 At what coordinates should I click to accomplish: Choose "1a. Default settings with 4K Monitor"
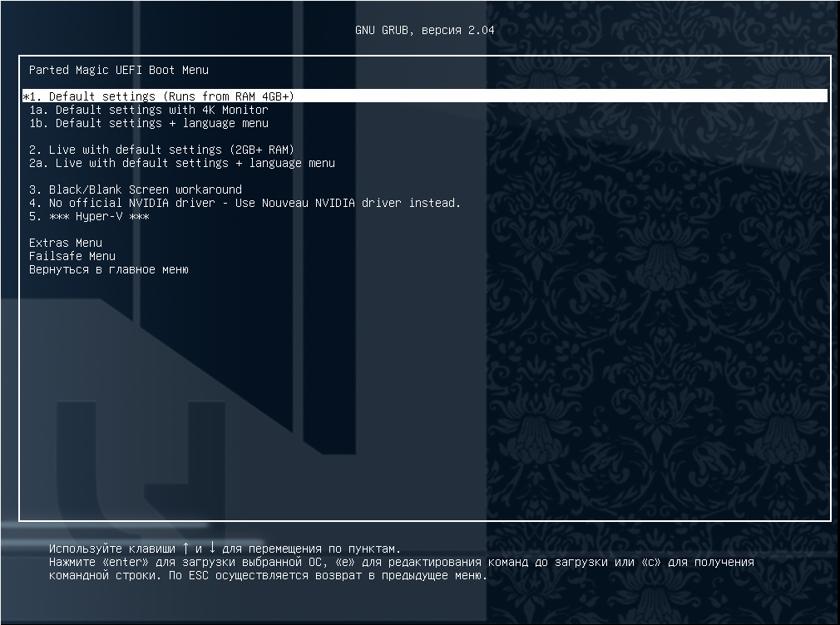pos(148,110)
